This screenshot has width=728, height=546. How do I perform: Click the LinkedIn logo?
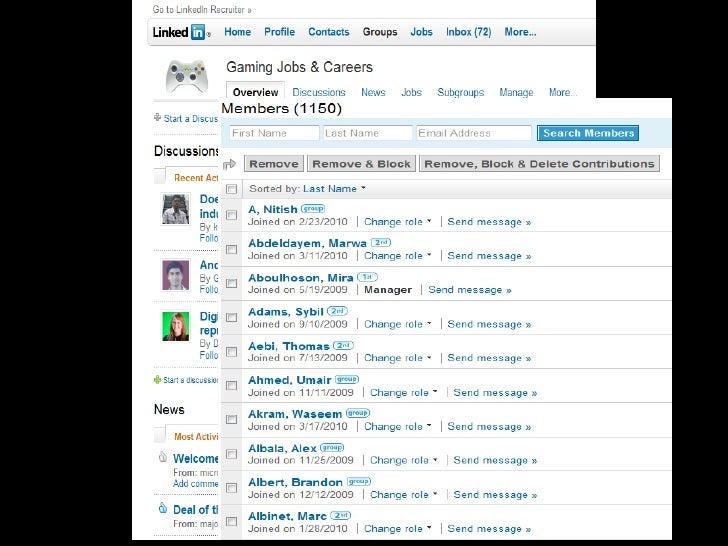(x=182, y=32)
